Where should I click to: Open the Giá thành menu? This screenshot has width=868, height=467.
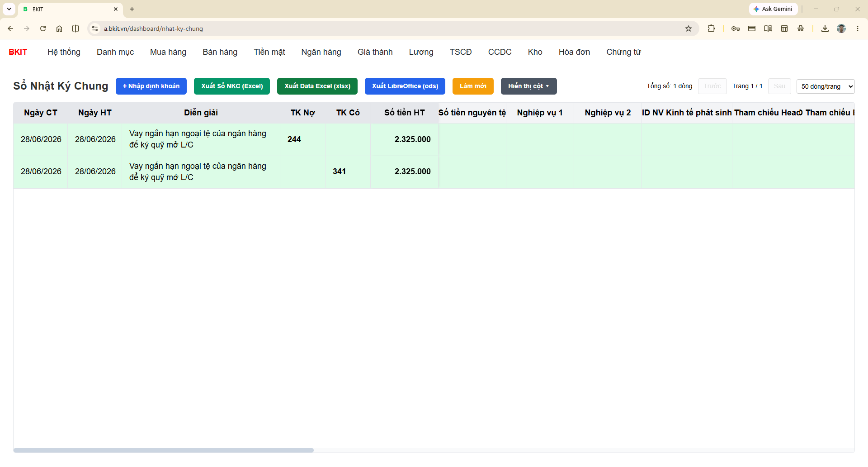click(375, 52)
